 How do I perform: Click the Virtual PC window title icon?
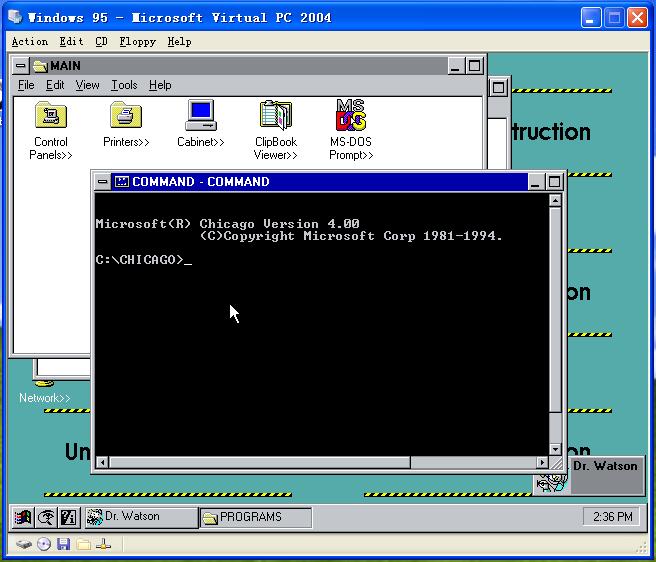pyautogui.click(x=15, y=17)
